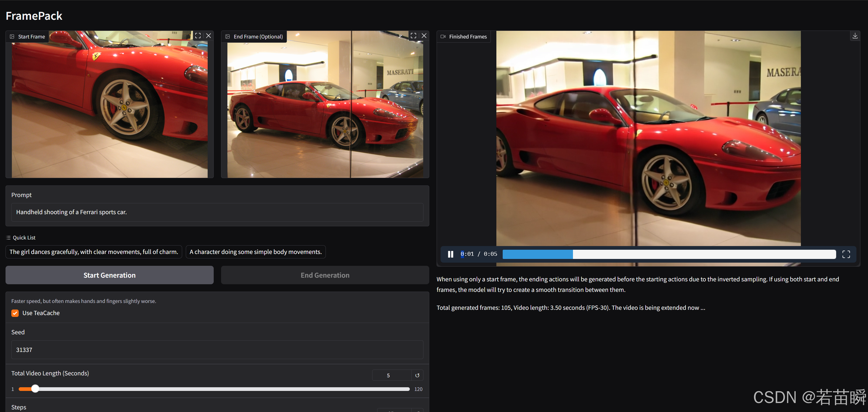Screen dimensions: 868x412
Task: Expand End Frame image to fullscreen
Action: pyautogui.click(x=413, y=36)
